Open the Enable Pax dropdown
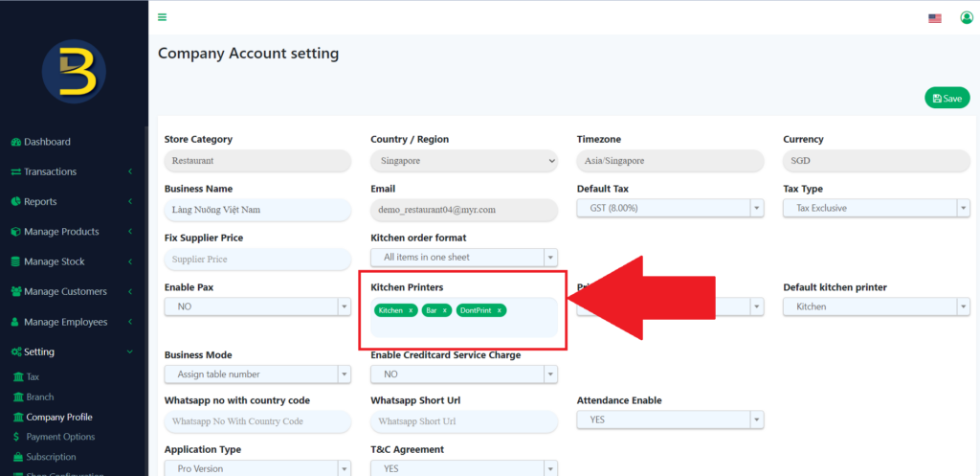 [x=257, y=306]
